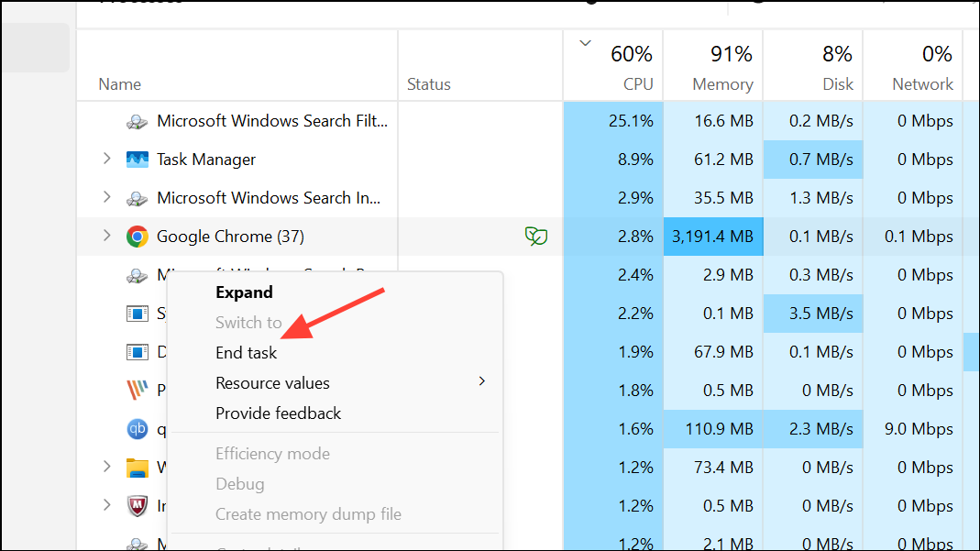Expand the Task Manager process entry

point(106,159)
